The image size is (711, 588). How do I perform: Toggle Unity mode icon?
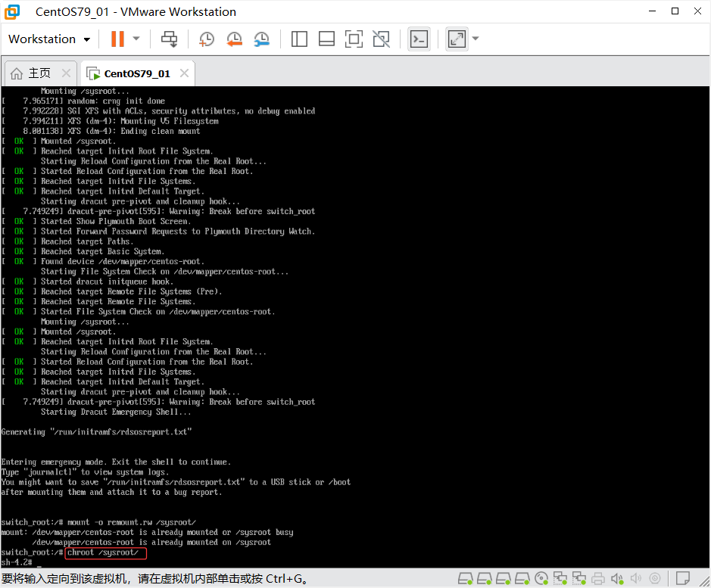pyautogui.click(x=381, y=39)
